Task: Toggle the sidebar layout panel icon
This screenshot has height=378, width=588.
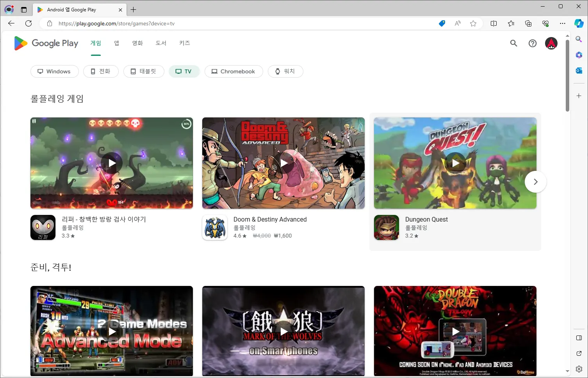Action: click(x=579, y=338)
